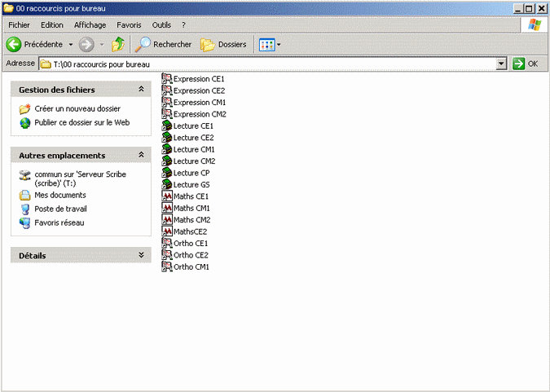Click the Rechercher magnifier icon
The image size is (550, 392).
[x=143, y=45]
